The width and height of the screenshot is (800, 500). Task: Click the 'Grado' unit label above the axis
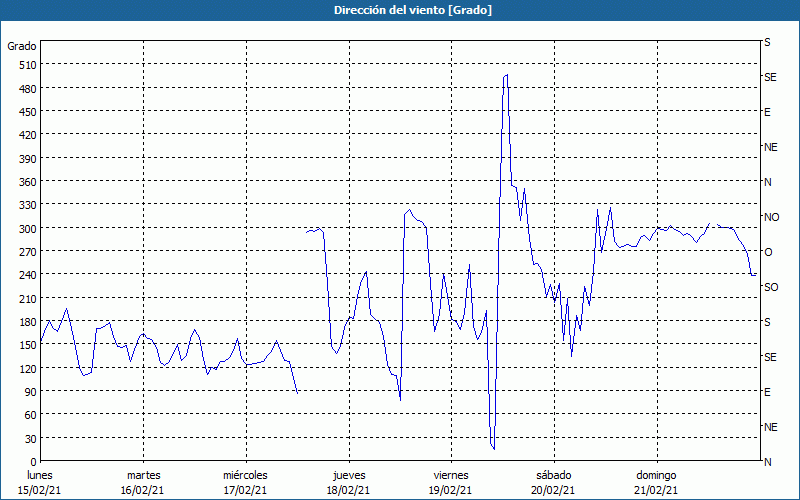[21, 46]
